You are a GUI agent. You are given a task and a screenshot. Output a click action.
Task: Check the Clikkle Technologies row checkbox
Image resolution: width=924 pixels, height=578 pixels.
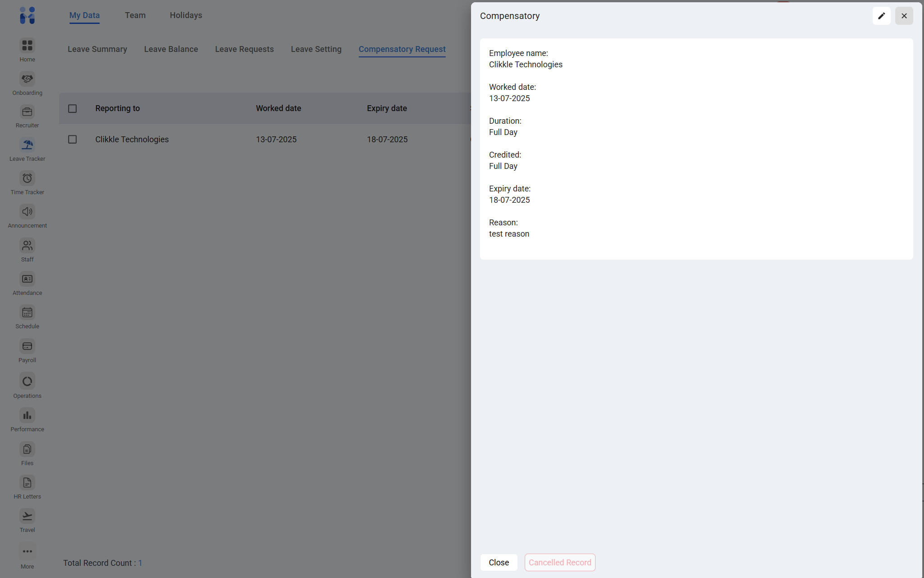72,140
